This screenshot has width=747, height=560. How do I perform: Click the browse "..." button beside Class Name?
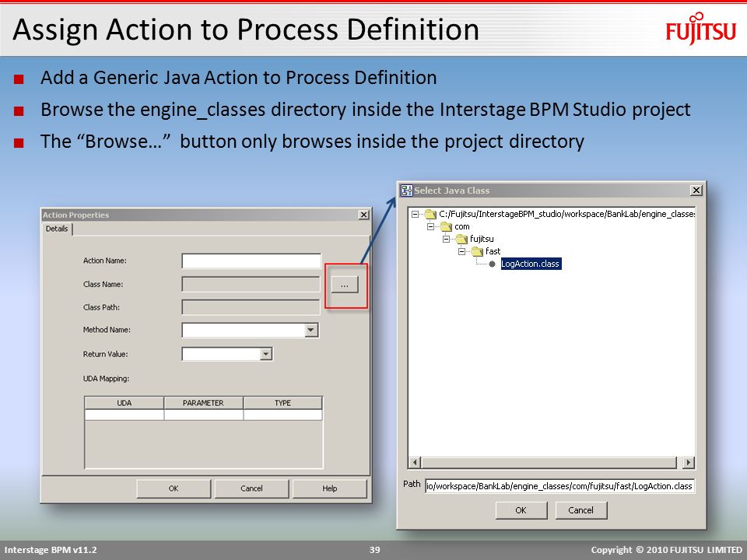pos(345,285)
